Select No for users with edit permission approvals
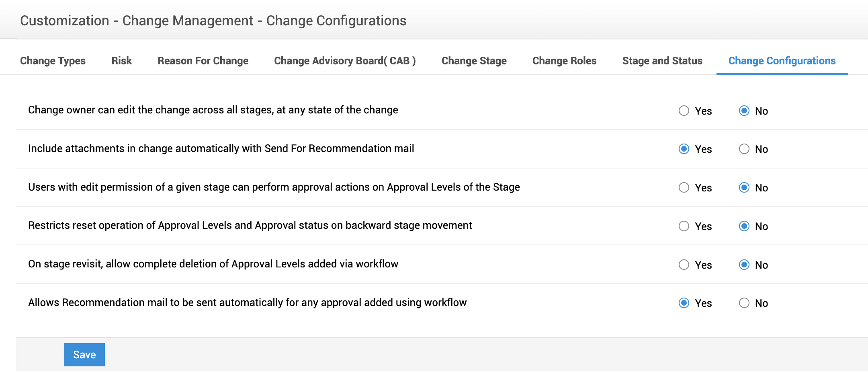 (744, 187)
